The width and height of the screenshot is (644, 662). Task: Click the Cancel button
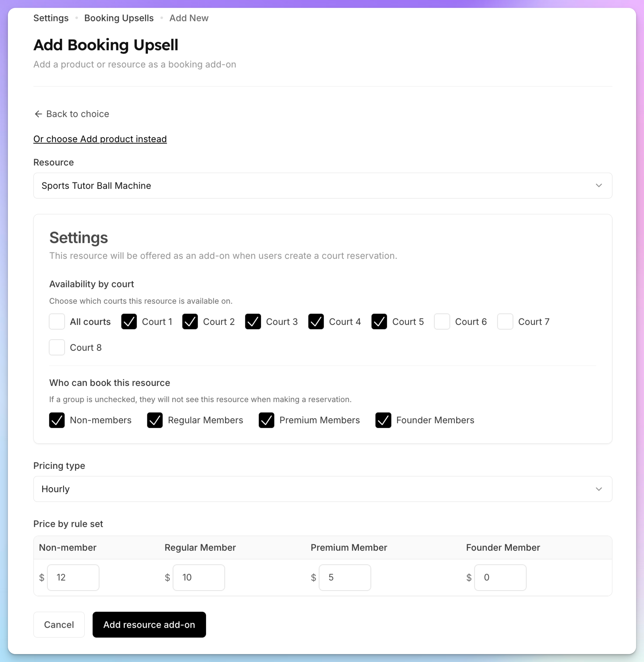point(59,624)
